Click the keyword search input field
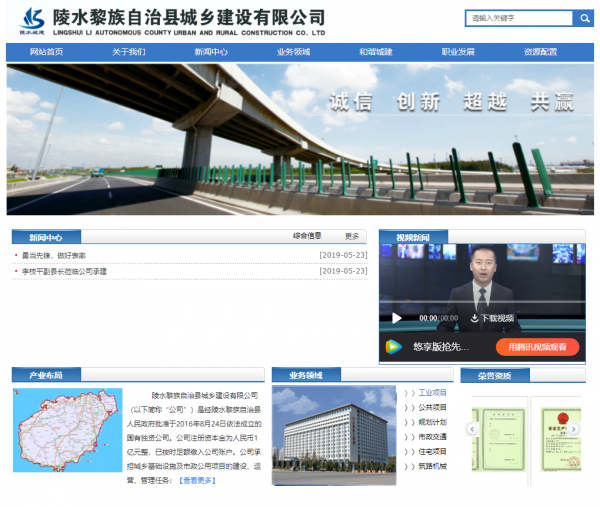Screen dimensions: 600x507 (x=518, y=18)
